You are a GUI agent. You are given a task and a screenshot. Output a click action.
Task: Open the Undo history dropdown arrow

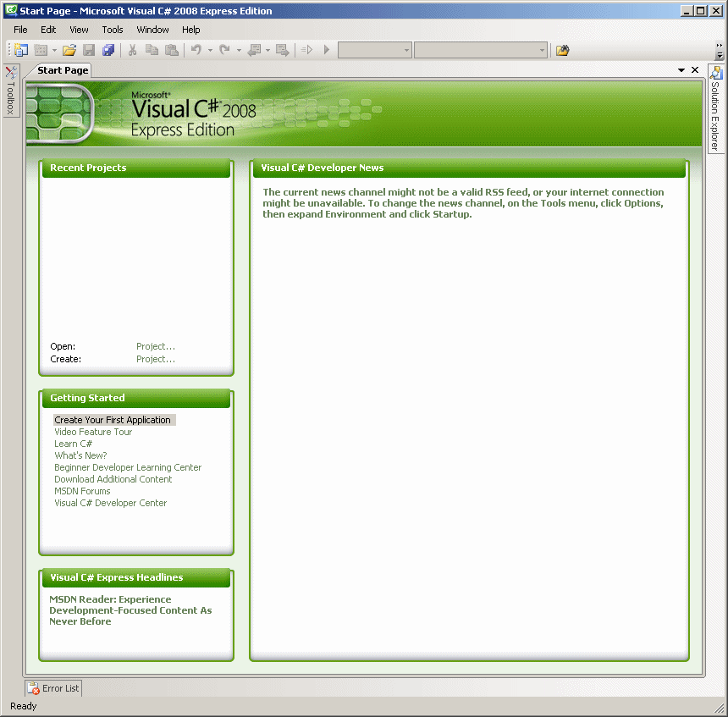(211, 49)
